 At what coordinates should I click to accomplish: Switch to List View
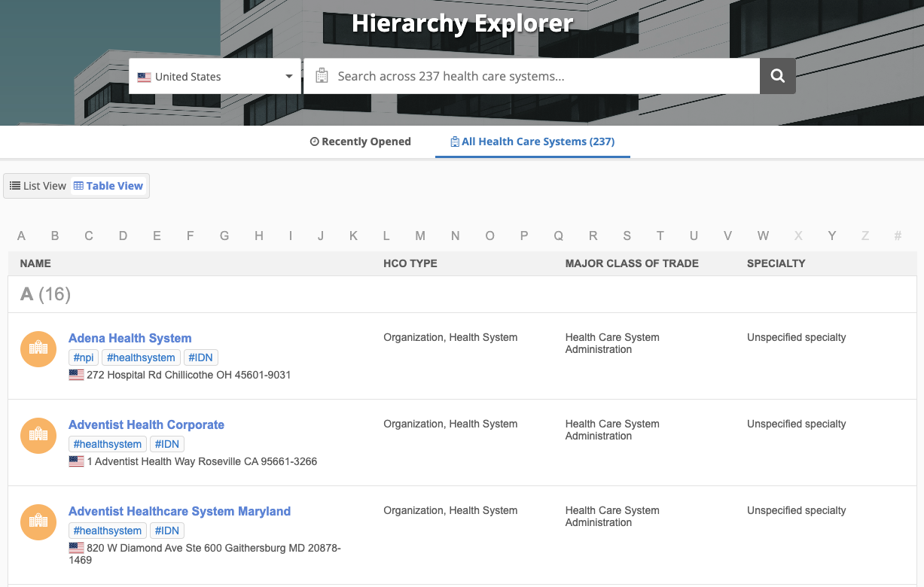pyautogui.click(x=38, y=186)
